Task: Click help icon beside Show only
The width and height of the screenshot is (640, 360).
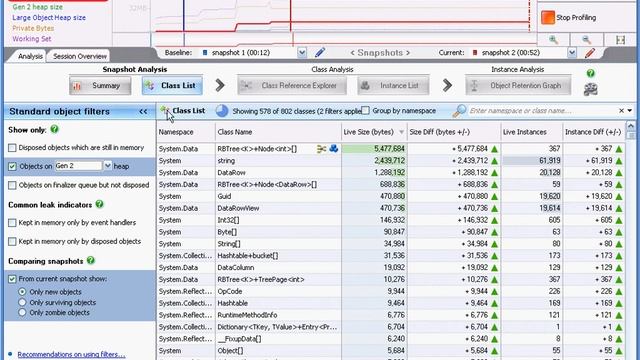Action: tap(54, 129)
